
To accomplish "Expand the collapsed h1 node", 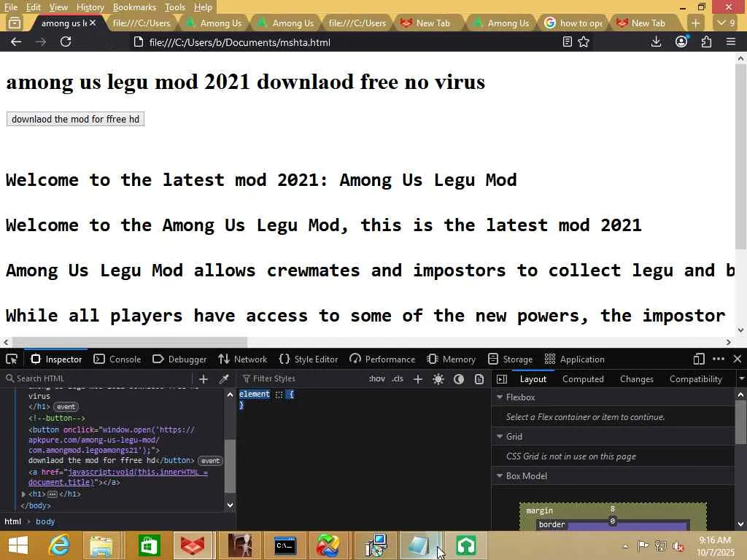I will (x=23, y=494).
